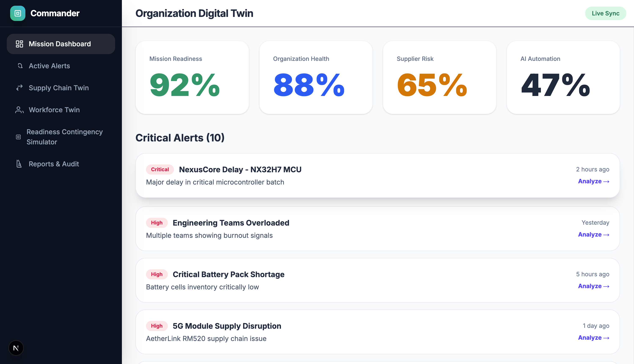Screen dimensions: 634x364
Task: Analyze the Engineering Teams Overloaded alert
Action: (x=593, y=234)
